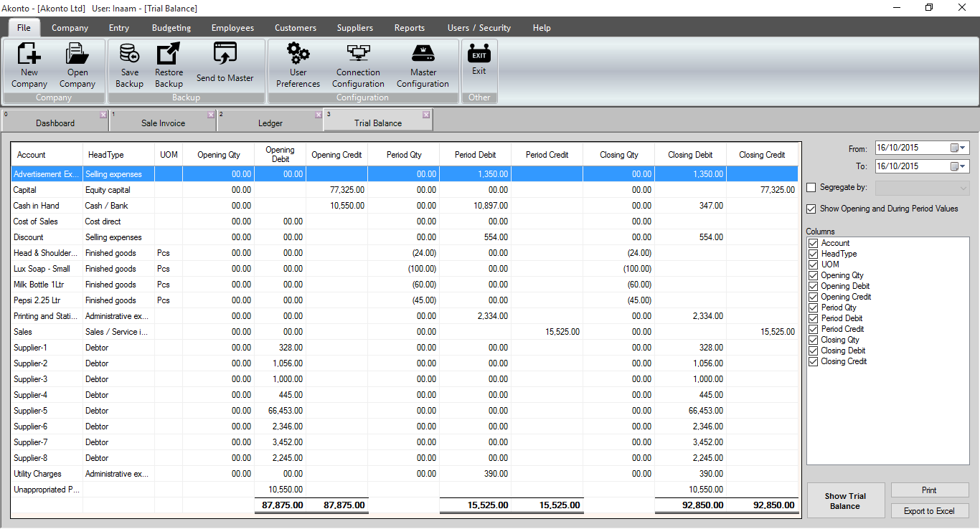Open the Suppliers ribbon tab
This screenshot has width=980, height=529.
355,28
